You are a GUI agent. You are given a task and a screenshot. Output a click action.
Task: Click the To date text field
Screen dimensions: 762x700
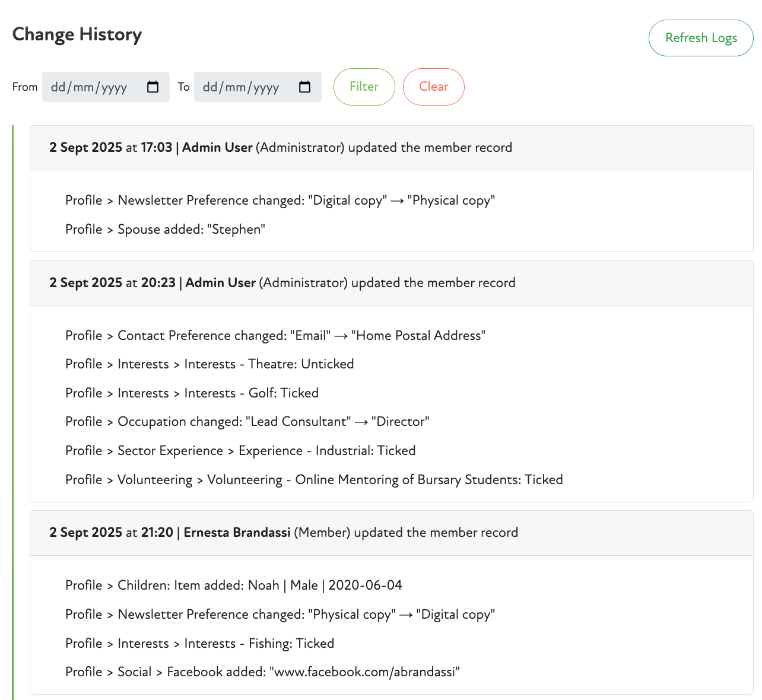click(241, 87)
